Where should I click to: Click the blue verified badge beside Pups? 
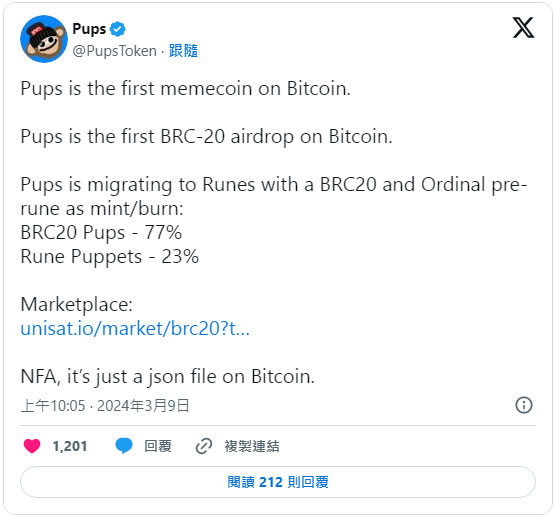pos(118,29)
